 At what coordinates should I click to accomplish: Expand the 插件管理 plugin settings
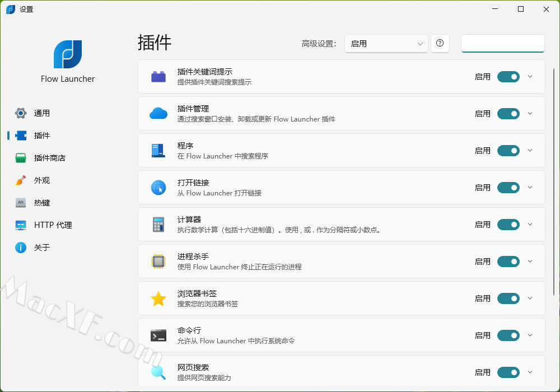(x=530, y=114)
